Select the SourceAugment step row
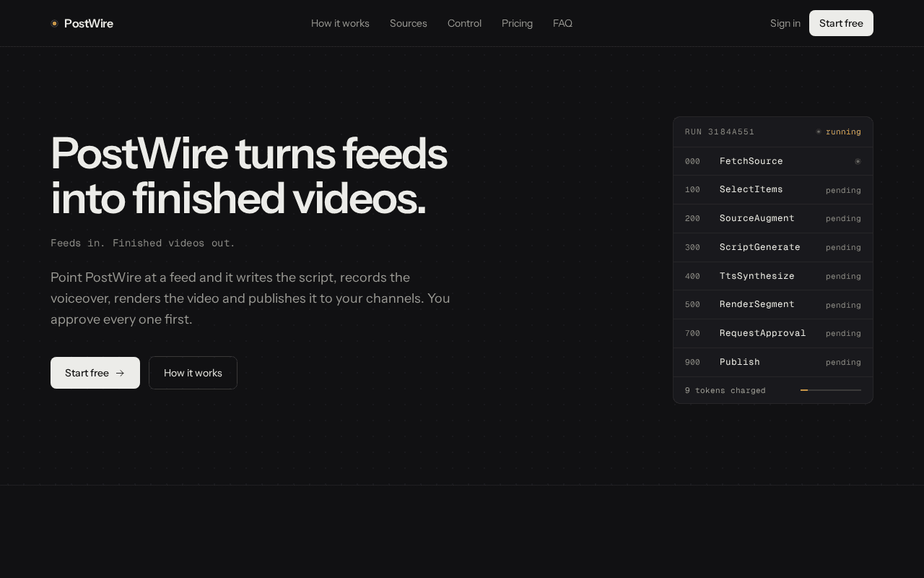This screenshot has height=578, width=924. 773,218
